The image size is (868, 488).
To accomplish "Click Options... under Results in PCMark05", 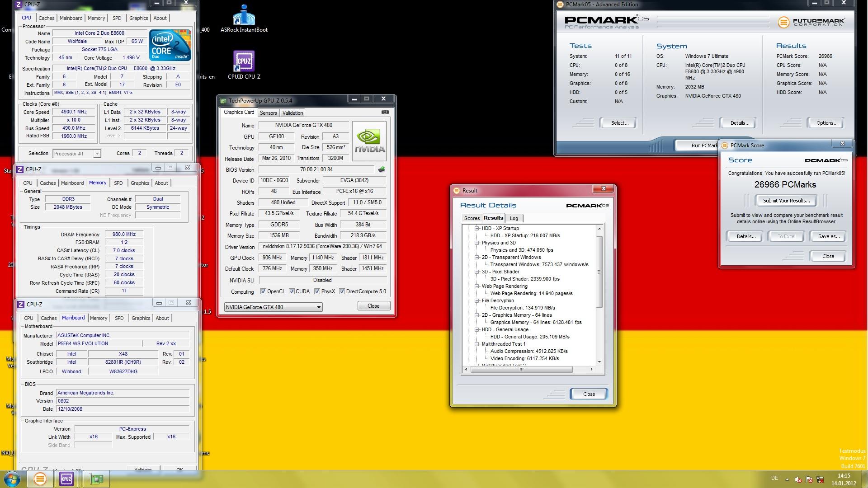I will click(826, 123).
